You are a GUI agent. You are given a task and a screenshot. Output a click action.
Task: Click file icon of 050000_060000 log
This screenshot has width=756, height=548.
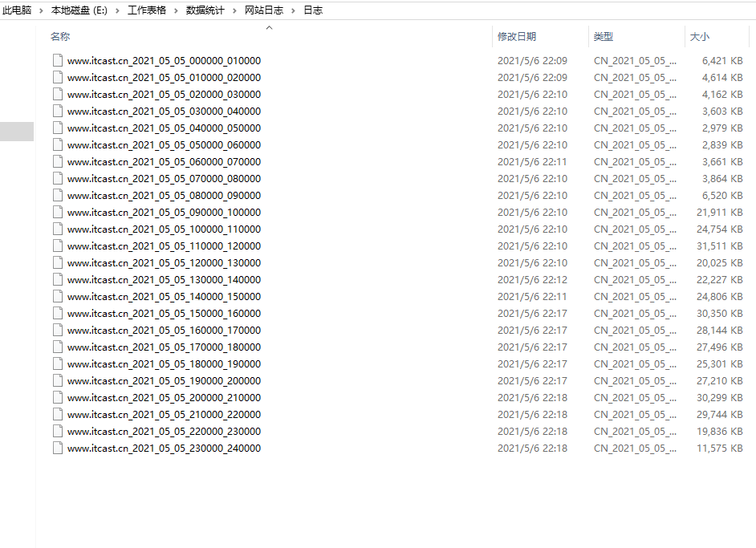point(58,144)
